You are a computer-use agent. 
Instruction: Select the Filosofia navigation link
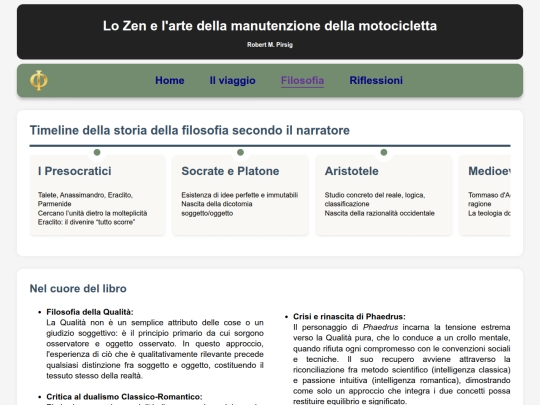(302, 80)
